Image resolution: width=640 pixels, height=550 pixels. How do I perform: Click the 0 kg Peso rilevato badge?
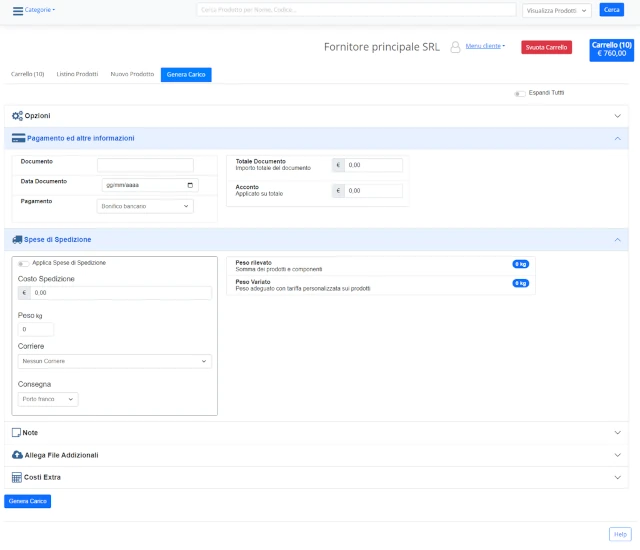point(520,264)
